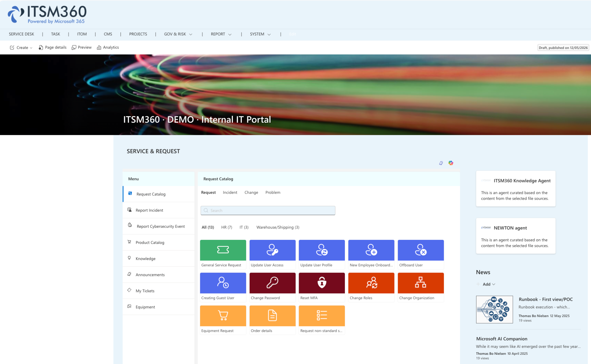Click the Report Incident menu icon
The height and width of the screenshot is (364, 591).
[130, 210]
